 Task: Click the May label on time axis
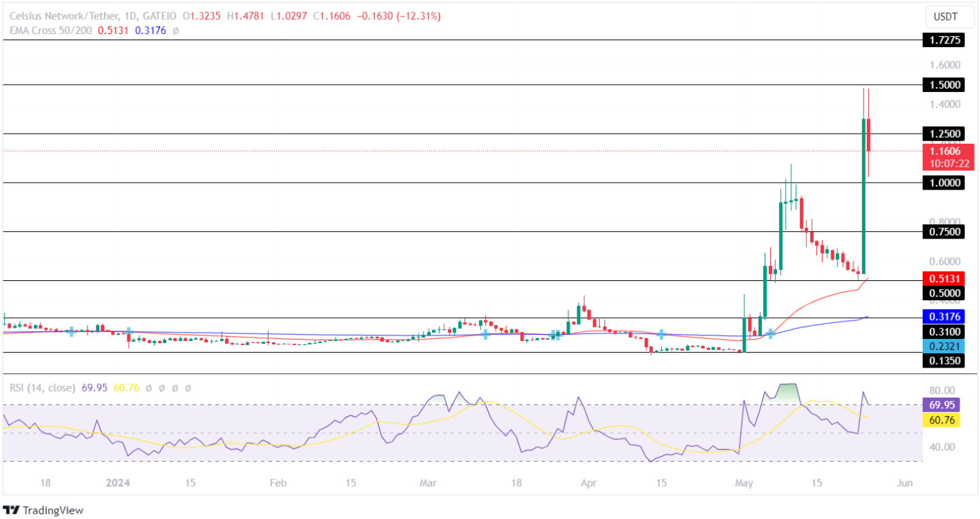click(x=745, y=483)
